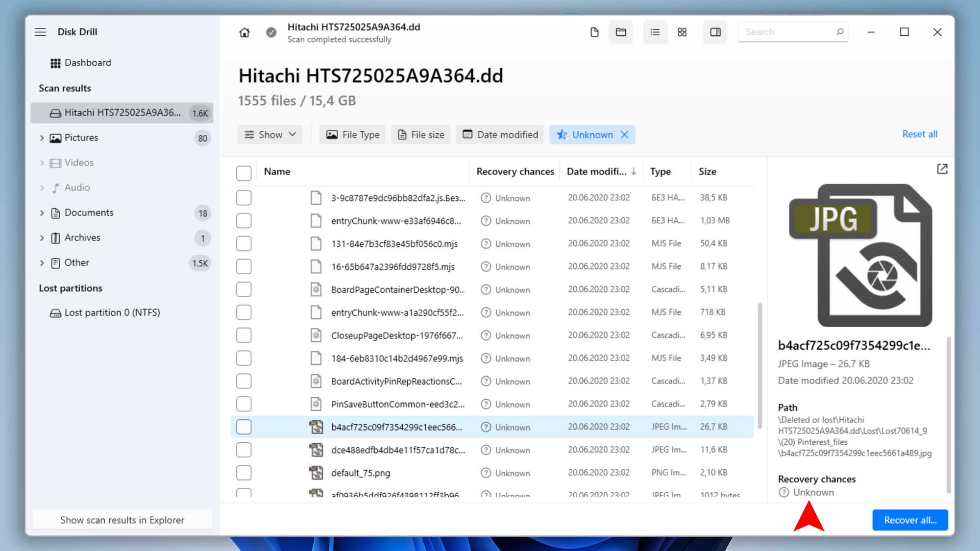Click the file list vertical scrollbar
Viewport: 980px width, 551px height.
click(760, 365)
